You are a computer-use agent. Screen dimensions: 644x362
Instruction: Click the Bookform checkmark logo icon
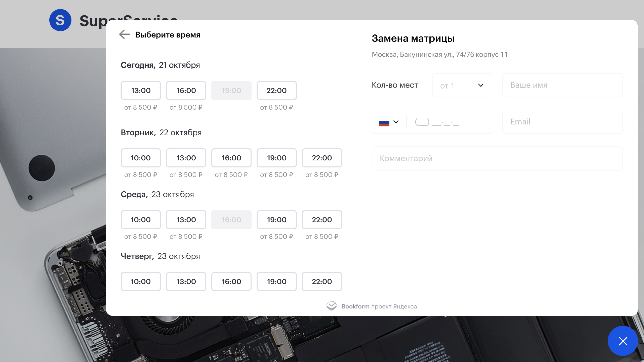coord(332,306)
